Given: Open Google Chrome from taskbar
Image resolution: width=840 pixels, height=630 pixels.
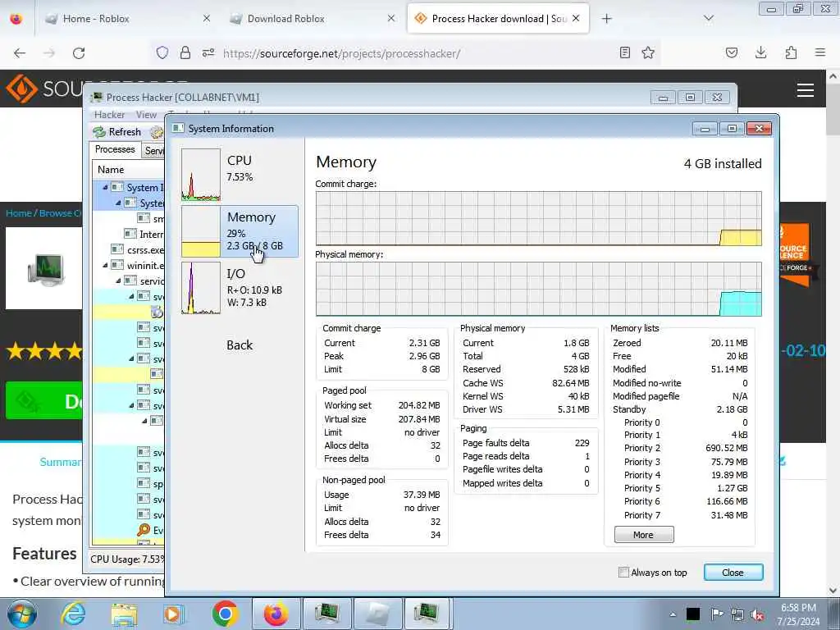Looking at the screenshot, I should pyautogui.click(x=225, y=614).
